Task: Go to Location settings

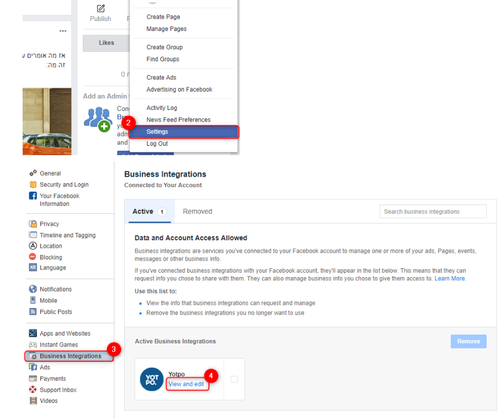Action: click(51, 246)
